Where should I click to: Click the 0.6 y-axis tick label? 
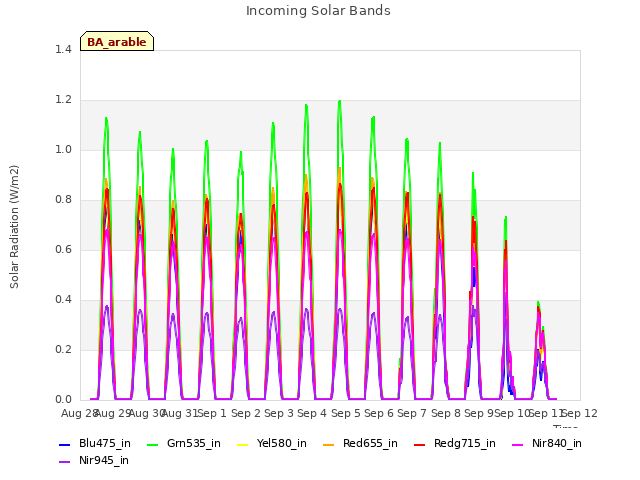[63, 249]
